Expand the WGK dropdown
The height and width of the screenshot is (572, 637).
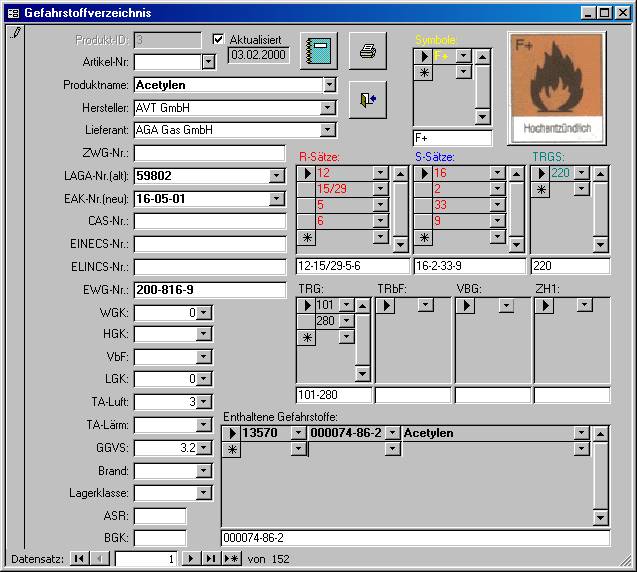coord(204,313)
